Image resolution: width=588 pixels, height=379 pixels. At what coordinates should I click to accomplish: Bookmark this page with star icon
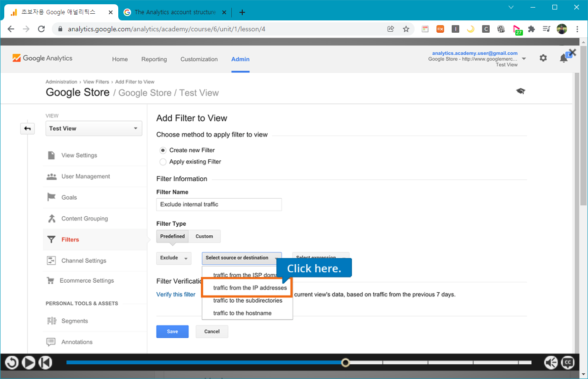(x=406, y=29)
